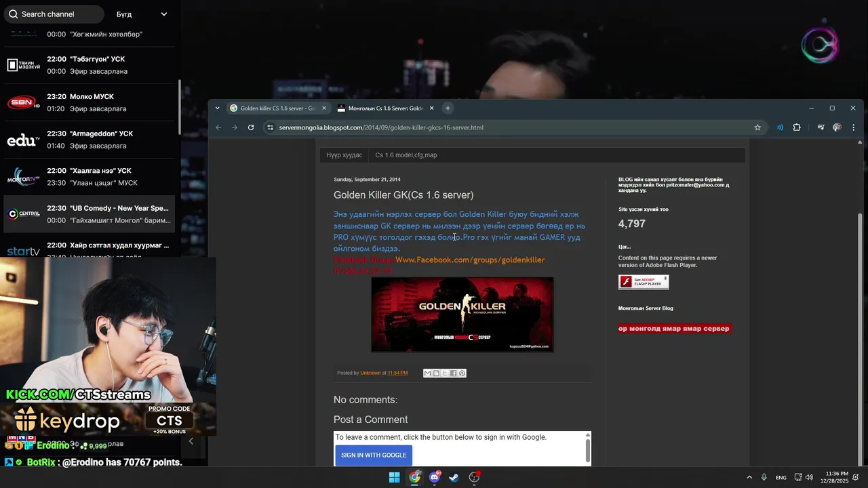Click the blue audio extension icon in toolbar

tap(780, 127)
